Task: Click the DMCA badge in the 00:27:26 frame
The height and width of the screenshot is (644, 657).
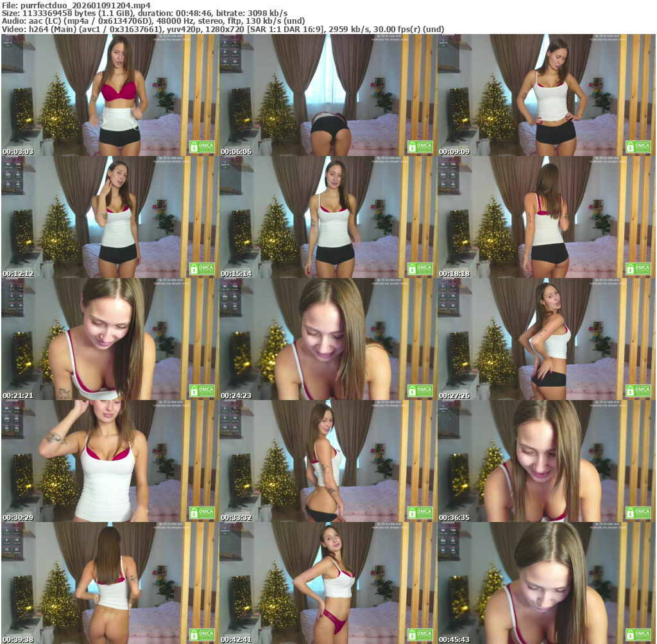Action: point(638,391)
